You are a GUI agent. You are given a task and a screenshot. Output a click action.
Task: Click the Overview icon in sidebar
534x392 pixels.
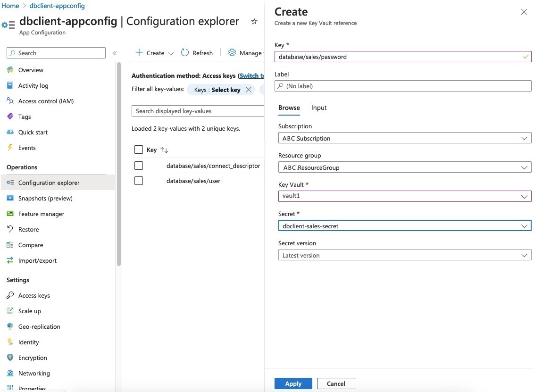pos(10,70)
